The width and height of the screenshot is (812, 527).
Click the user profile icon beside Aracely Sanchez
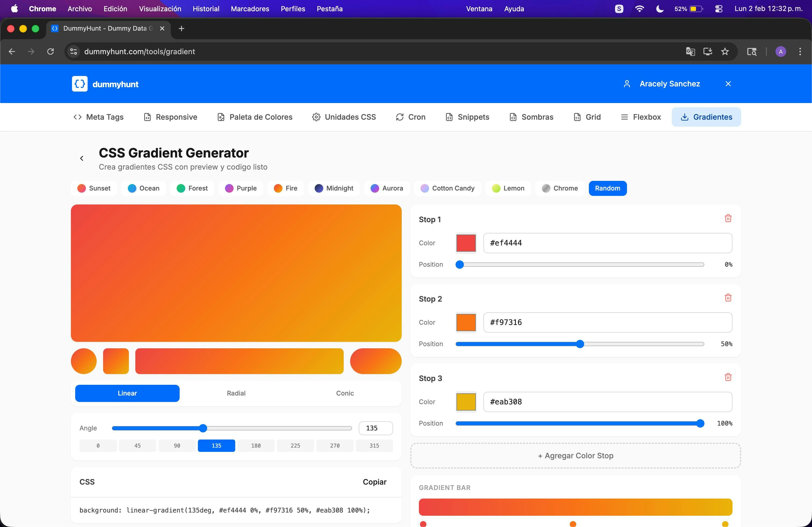pos(627,83)
